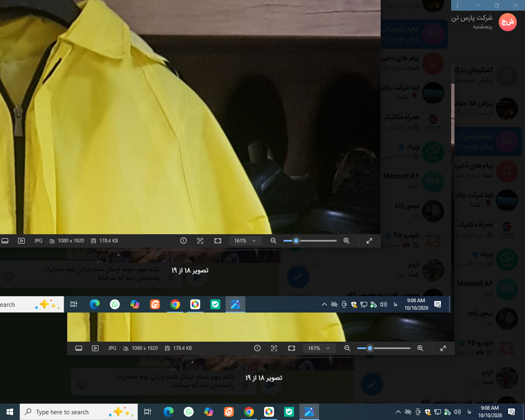This screenshot has width=525, height=420.
Task: Open WhatsApp from the bottom taskbar
Action: [x=189, y=412]
